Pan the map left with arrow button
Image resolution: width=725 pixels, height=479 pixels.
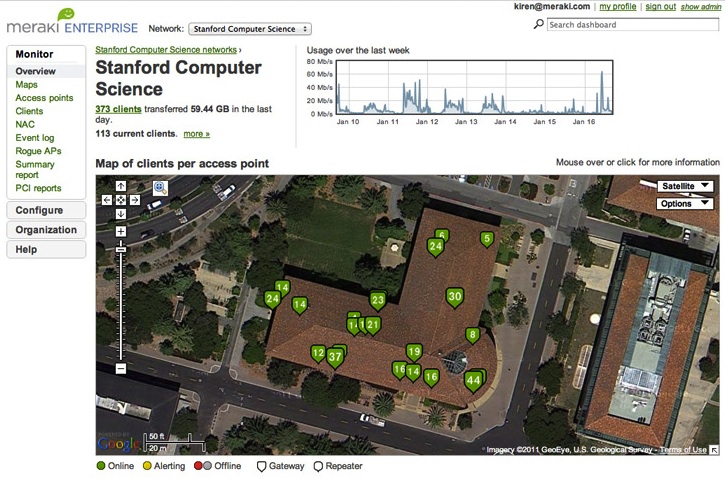coord(108,200)
